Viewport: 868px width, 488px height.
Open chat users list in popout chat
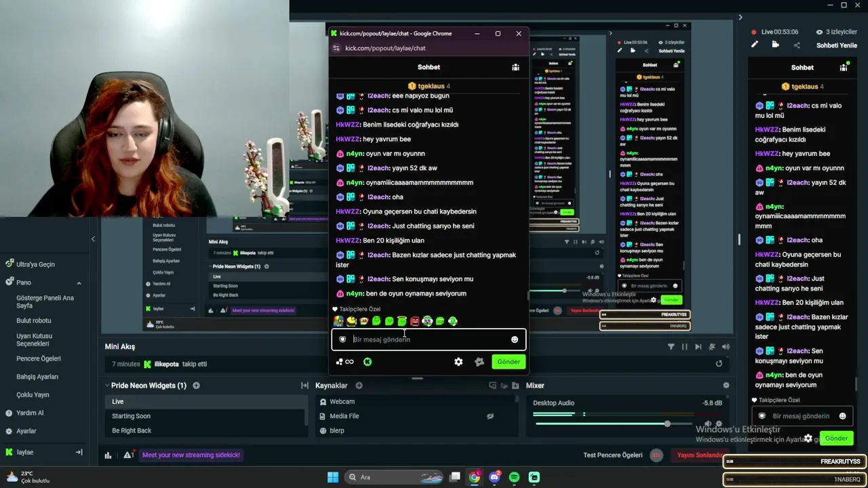(x=515, y=67)
